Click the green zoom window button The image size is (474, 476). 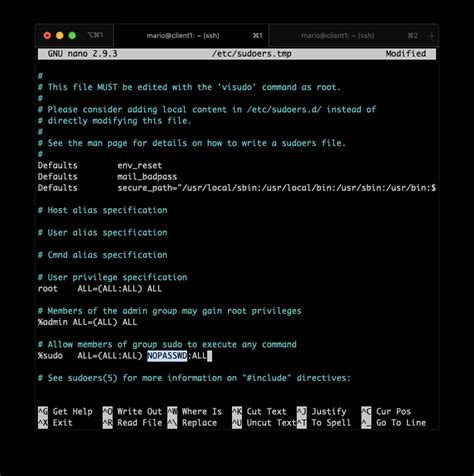click(72, 35)
